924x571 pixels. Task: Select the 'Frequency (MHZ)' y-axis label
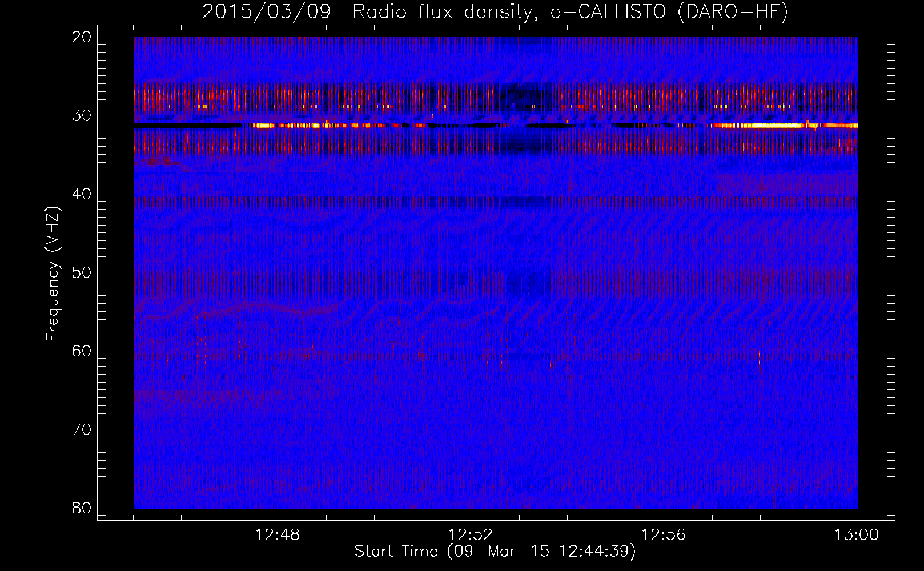point(53,274)
